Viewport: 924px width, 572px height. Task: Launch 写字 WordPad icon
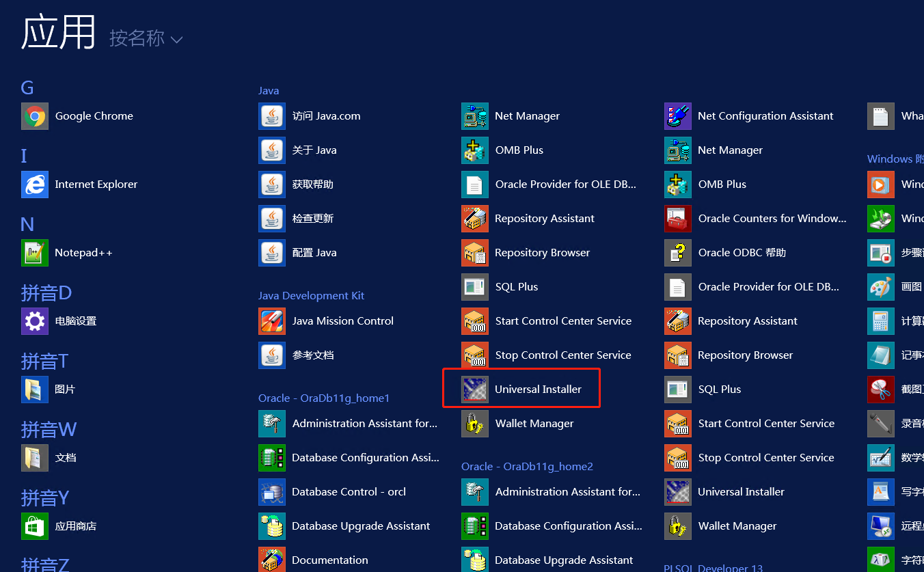tap(881, 492)
